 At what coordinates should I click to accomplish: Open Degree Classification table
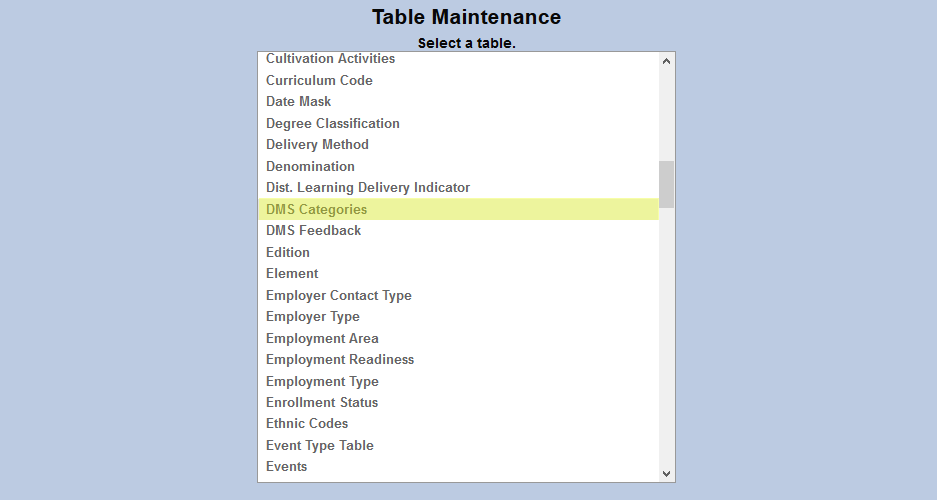[x=332, y=124]
